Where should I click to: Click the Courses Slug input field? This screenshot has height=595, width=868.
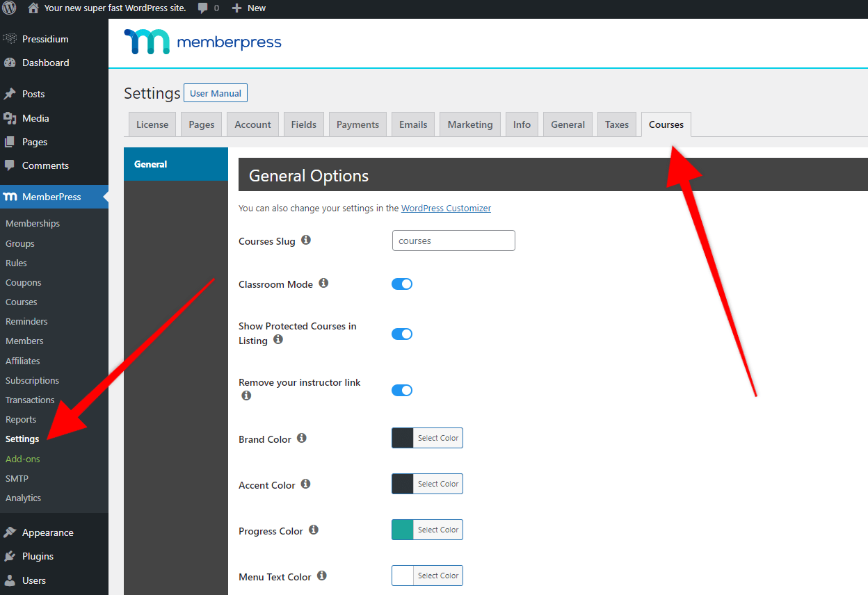tap(453, 241)
